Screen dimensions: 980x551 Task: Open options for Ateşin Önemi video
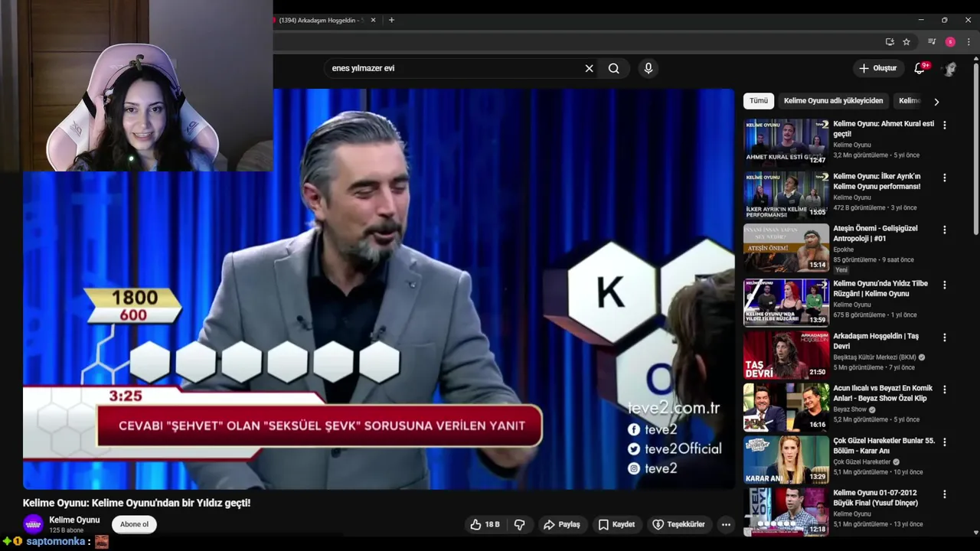[x=944, y=230]
